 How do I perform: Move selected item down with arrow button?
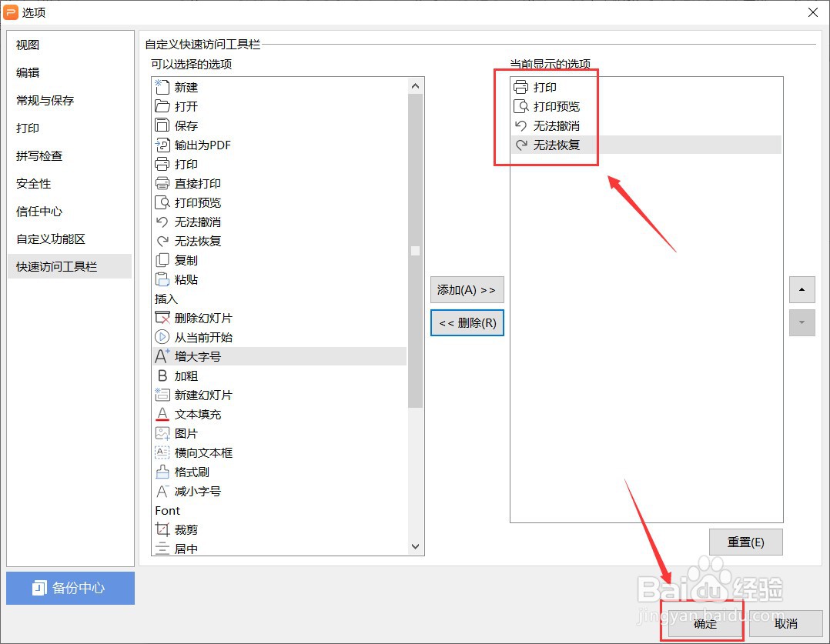(802, 323)
